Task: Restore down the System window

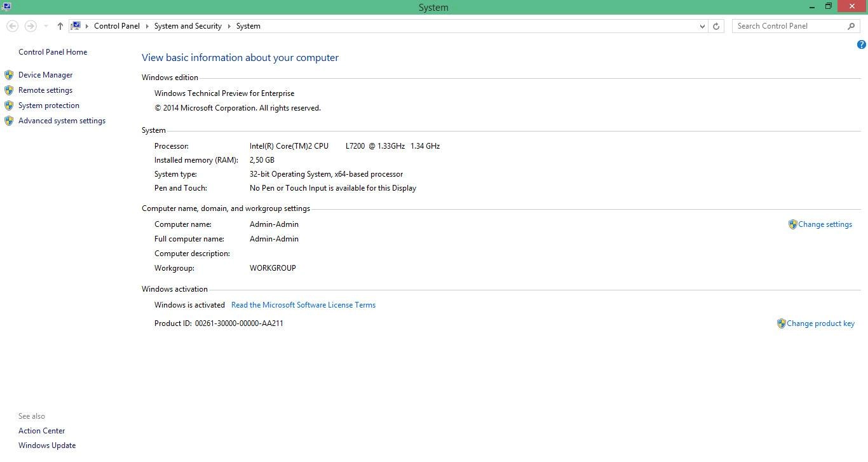Action: 829,6
